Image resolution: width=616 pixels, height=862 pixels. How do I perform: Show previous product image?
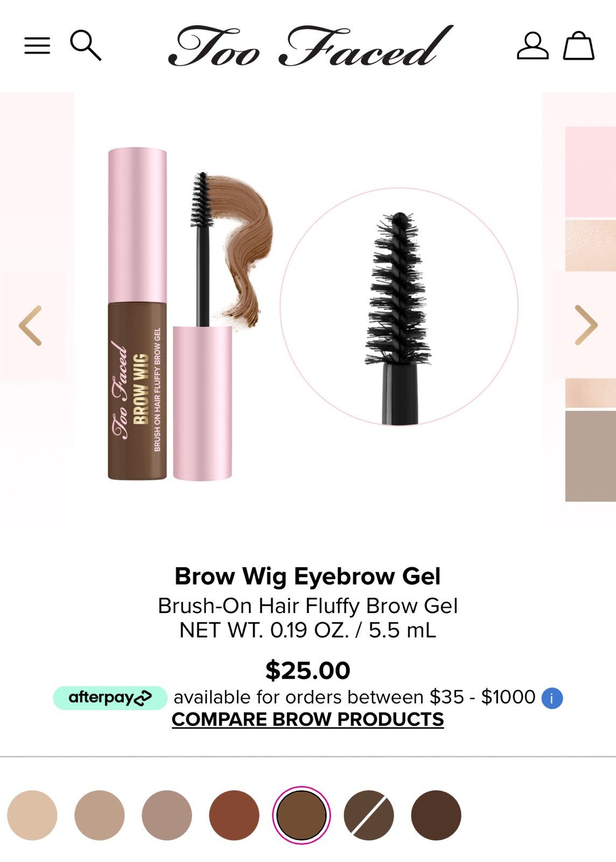click(30, 325)
